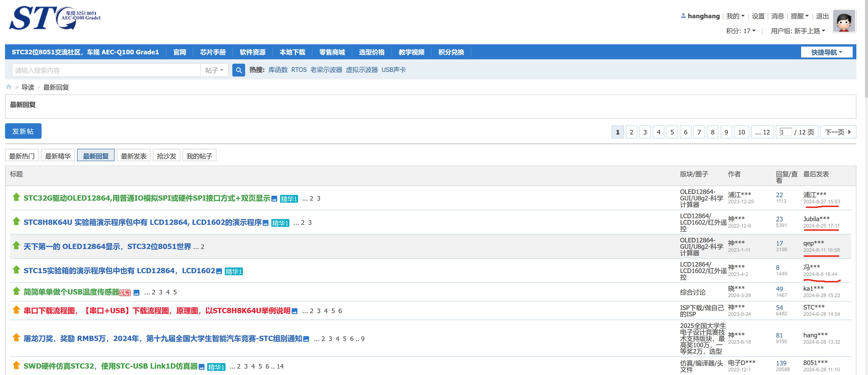Click image attachment icon on STC15实验箱 thread

click(x=219, y=271)
